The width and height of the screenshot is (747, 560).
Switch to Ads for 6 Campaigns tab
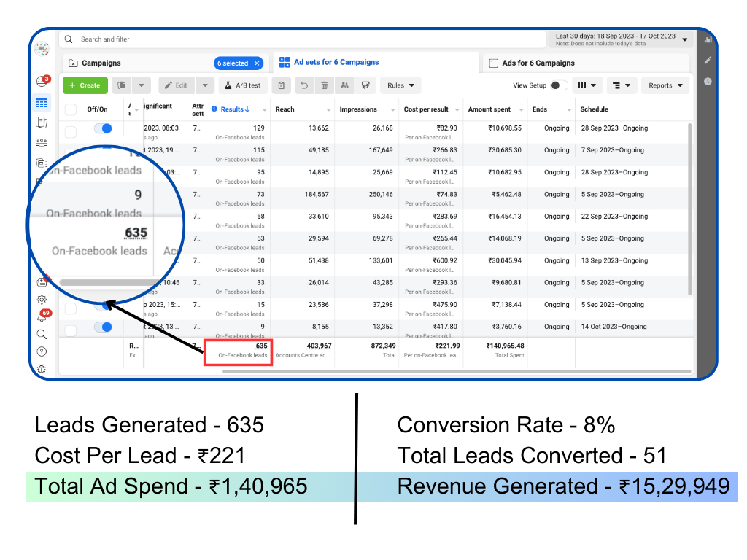[538, 63]
